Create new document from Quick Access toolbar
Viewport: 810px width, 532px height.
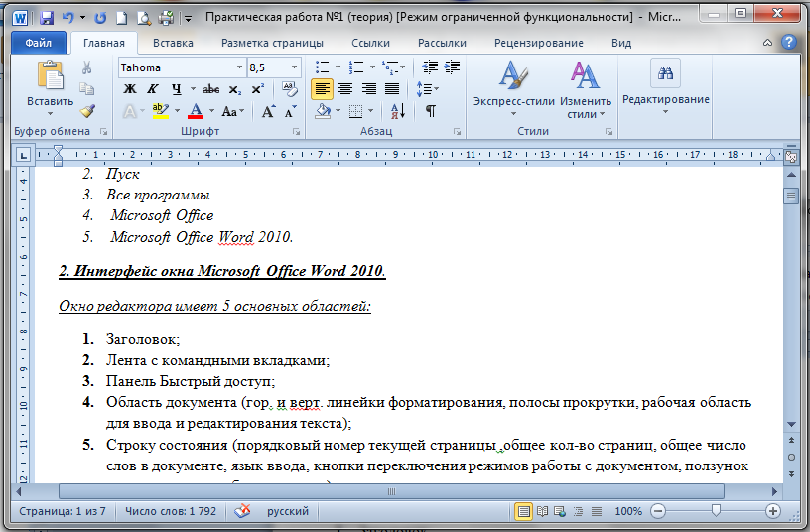click(121, 18)
